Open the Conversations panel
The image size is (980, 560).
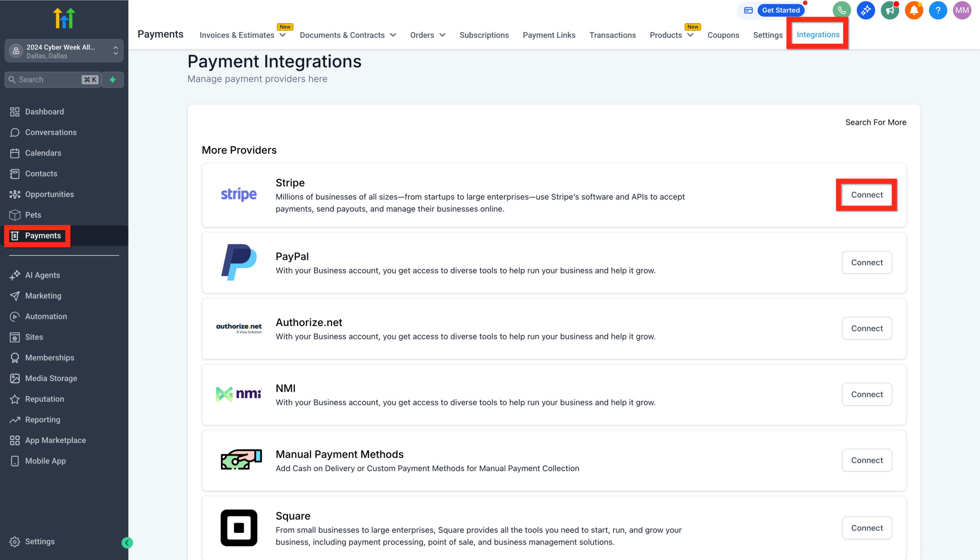pos(51,132)
